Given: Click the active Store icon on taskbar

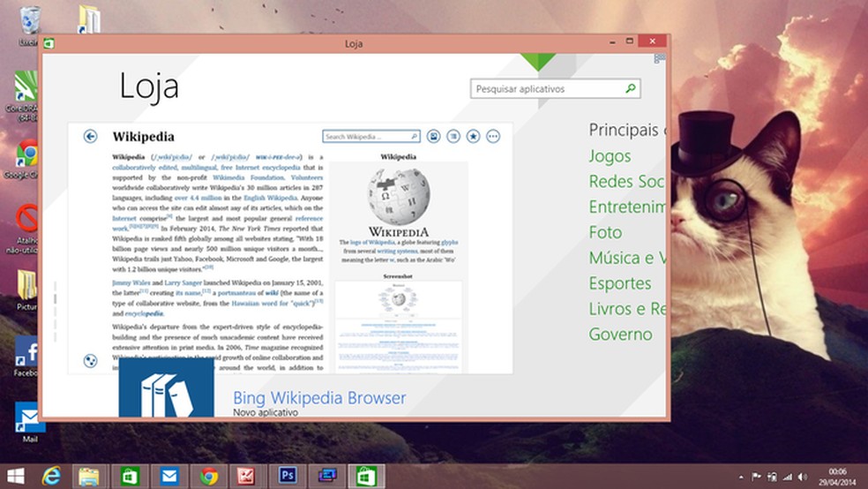Looking at the screenshot, I should click(x=366, y=476).
